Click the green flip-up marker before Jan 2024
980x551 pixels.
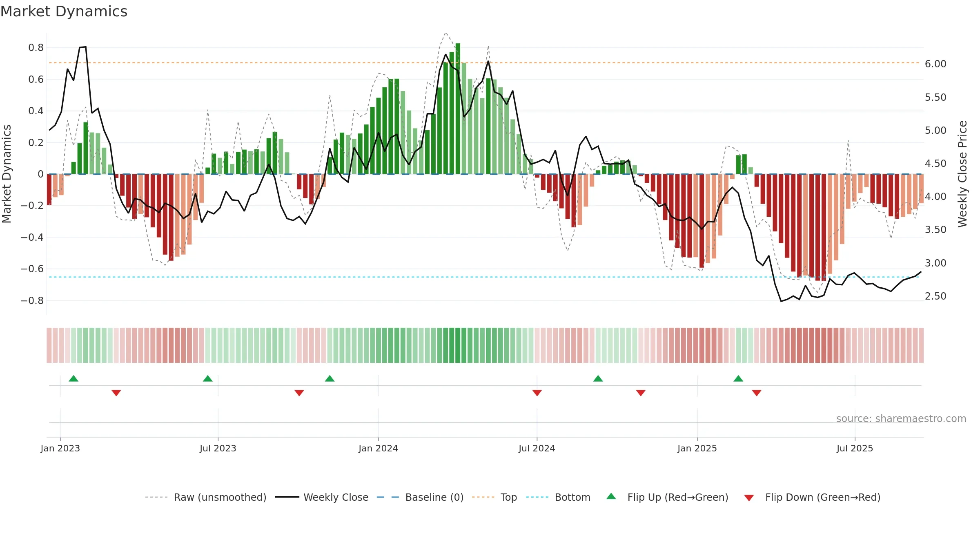tap(330, 378)
